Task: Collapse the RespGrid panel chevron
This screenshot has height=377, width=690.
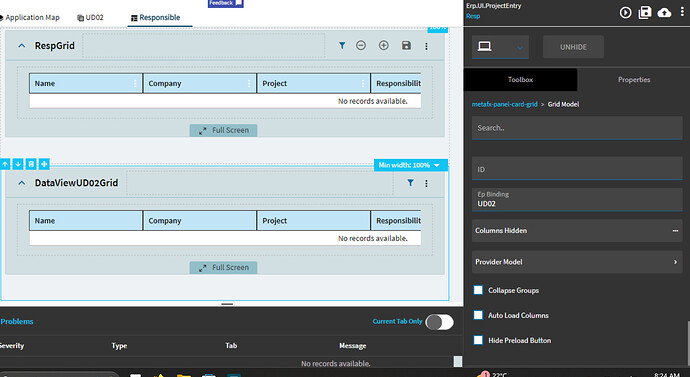Action: [x=22, y=45]
